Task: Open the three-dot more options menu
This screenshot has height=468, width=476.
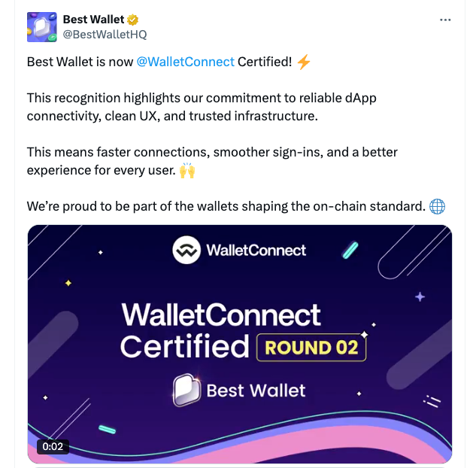Action: click(x=445, y=20)
